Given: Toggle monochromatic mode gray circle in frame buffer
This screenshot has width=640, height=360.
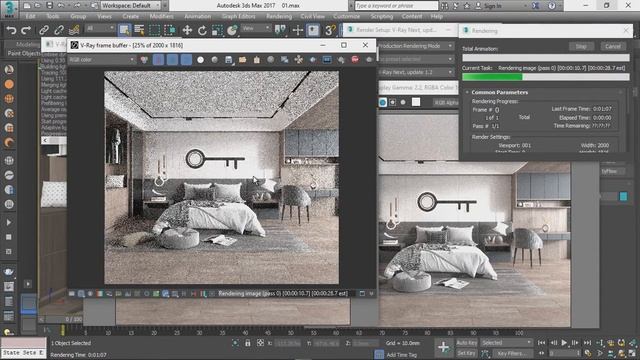Looking at the screenshot, I should coord(215,60).
